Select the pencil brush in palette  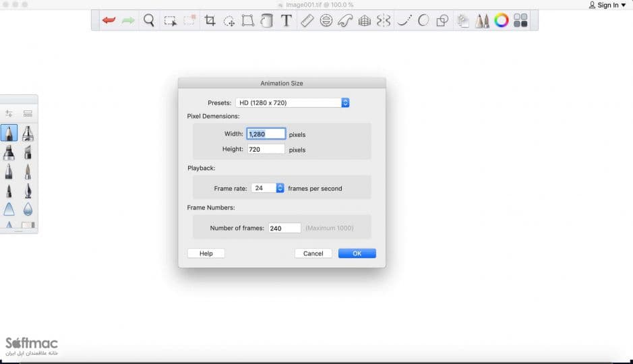(x=9, y=133)
